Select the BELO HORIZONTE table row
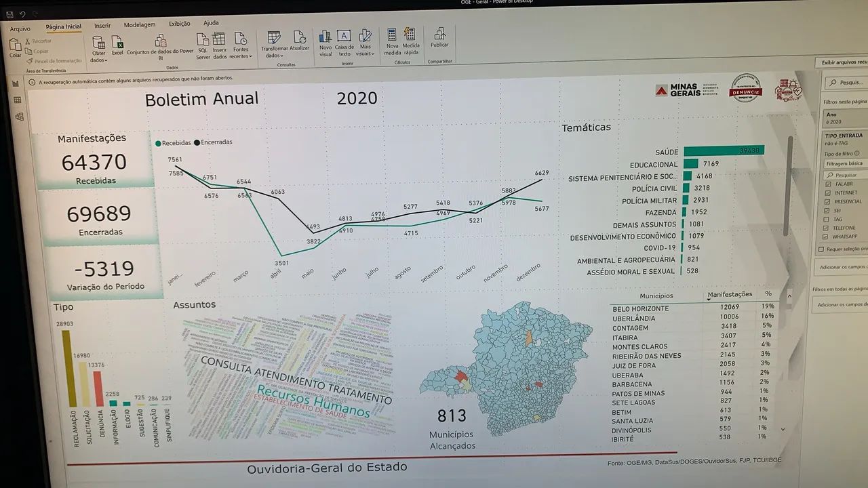Viewport: 868px width, 488px height. click(x=692, y=308)
